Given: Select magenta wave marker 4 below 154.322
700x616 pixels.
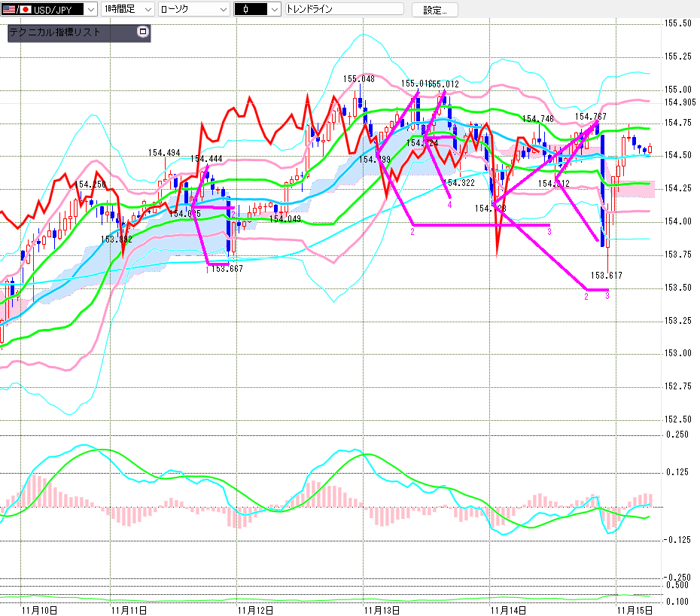Looking at the screenshot, I should (449, 203).
